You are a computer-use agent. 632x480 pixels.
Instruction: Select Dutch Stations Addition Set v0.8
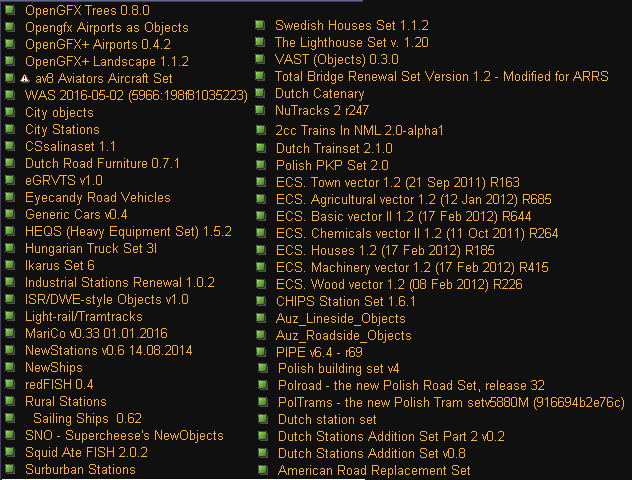point(372,453)
